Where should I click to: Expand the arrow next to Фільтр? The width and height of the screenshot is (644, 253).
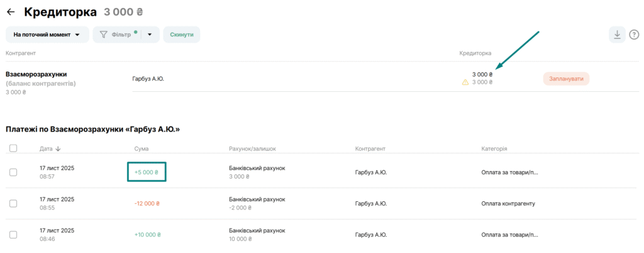pos(150,35)
